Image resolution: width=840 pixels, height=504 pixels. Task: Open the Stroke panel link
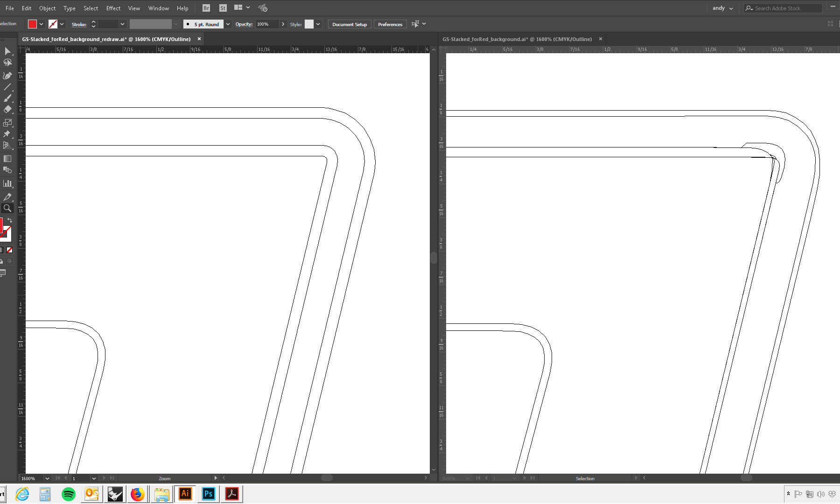79,24
